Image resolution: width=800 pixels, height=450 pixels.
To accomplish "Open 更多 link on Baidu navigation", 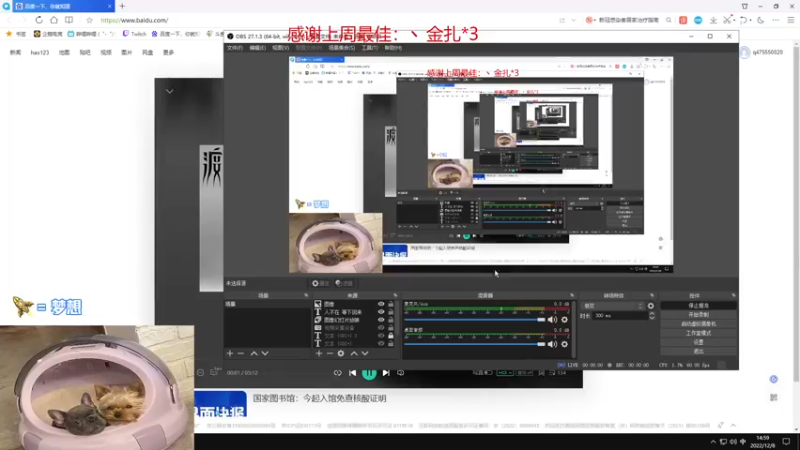I will tap(168, 52).
